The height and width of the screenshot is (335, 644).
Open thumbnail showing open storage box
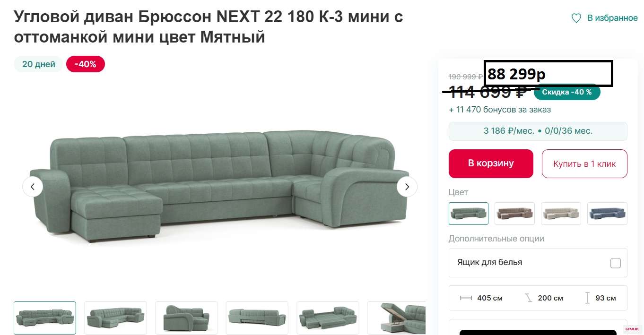(x=396, y=318)
